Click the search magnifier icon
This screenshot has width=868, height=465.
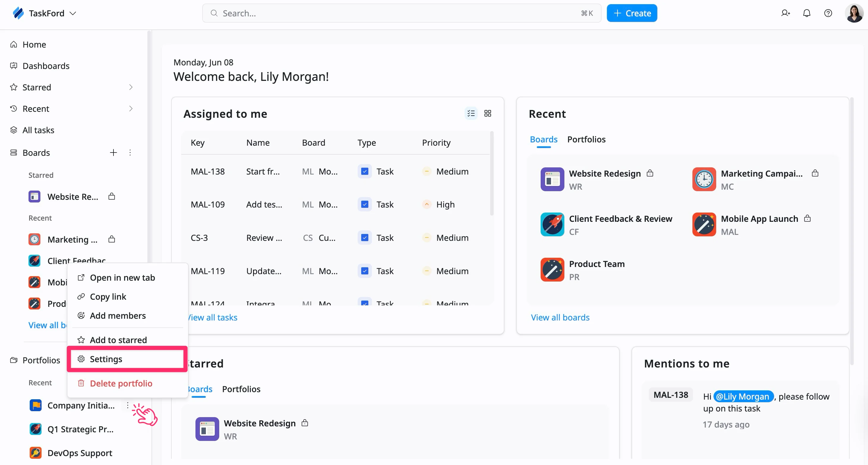coord(214,13)
